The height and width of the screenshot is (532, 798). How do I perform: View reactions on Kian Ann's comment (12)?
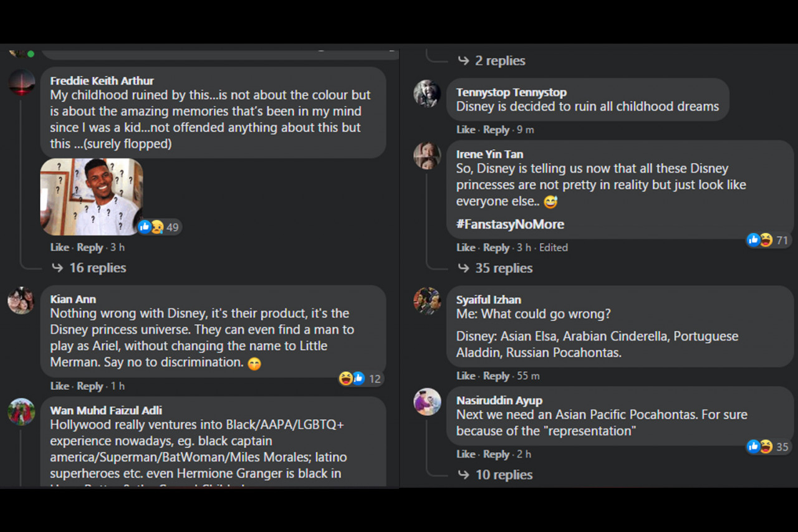[360, 378]
